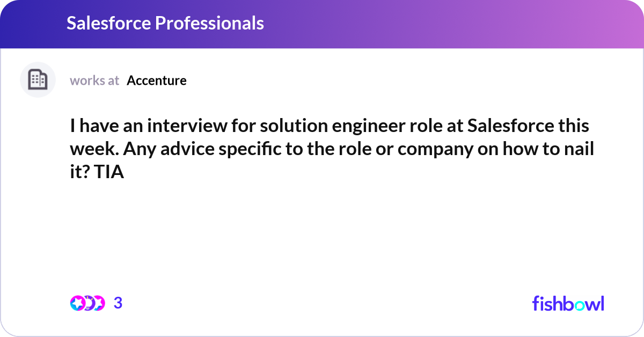Click "Any advice" in the post text
The height and width of the screenshot is (337, 644).
[163, 150]
